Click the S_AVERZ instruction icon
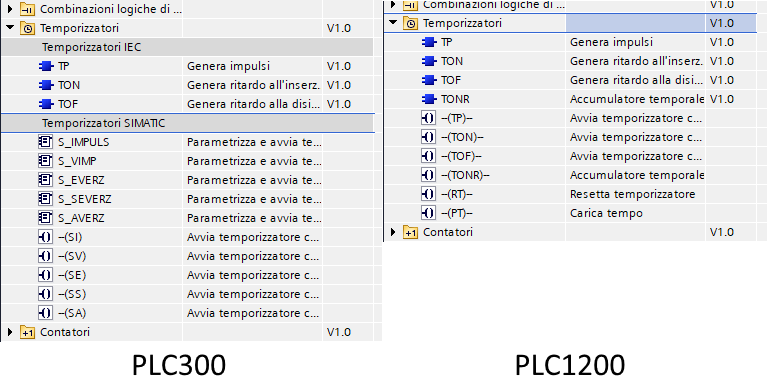Image resolution: width=768 pixels, height=379 pixels. click(45, 218)
